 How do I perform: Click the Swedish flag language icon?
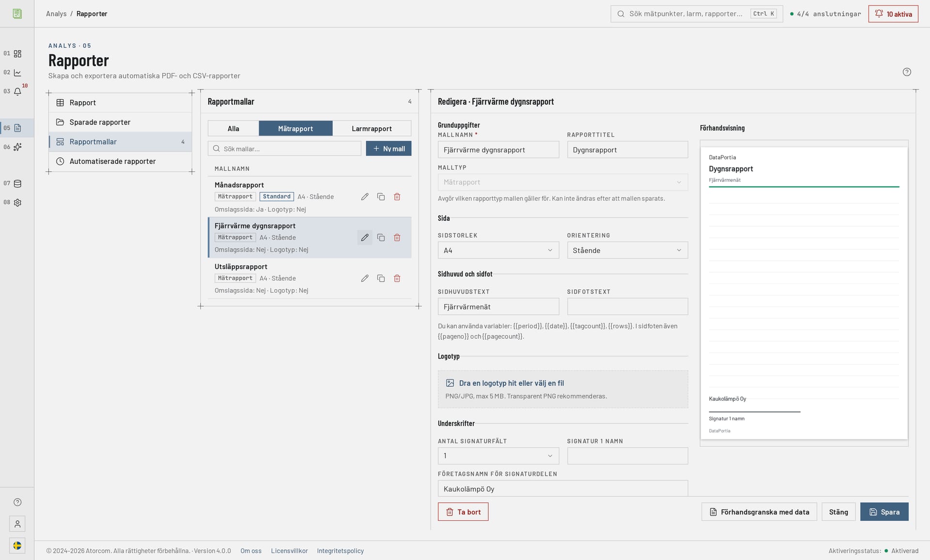click(x=17, y=545)
